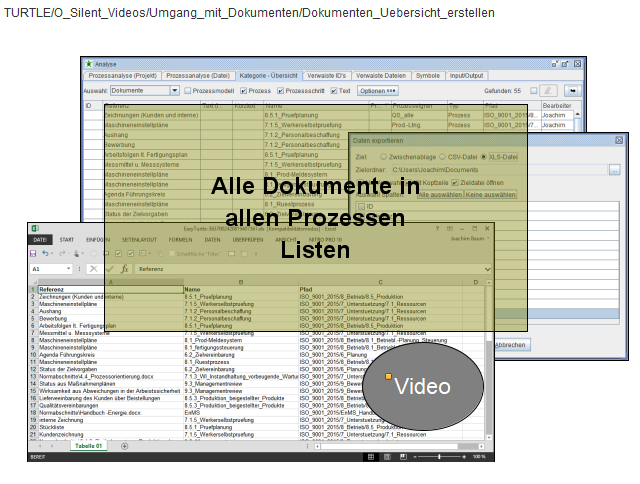The image size is (640, 484).
Task: Click the 100% zoom level
Action: click(479, 457)
